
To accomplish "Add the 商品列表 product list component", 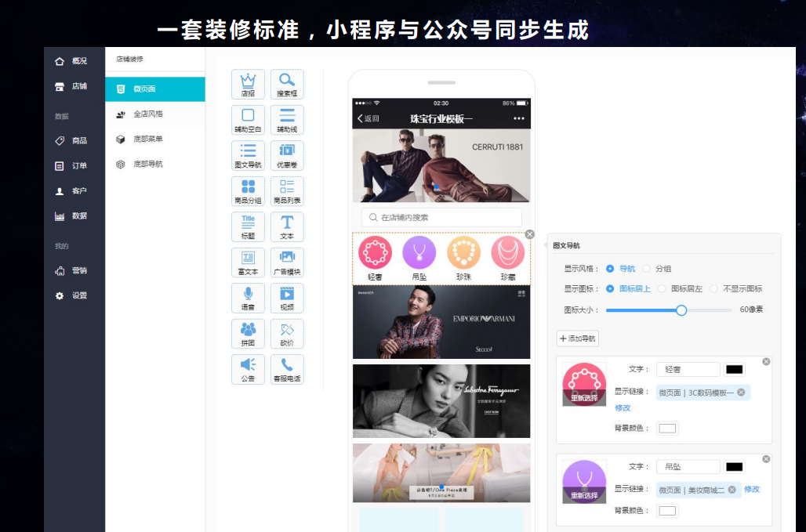I will (x=287, y=191).
